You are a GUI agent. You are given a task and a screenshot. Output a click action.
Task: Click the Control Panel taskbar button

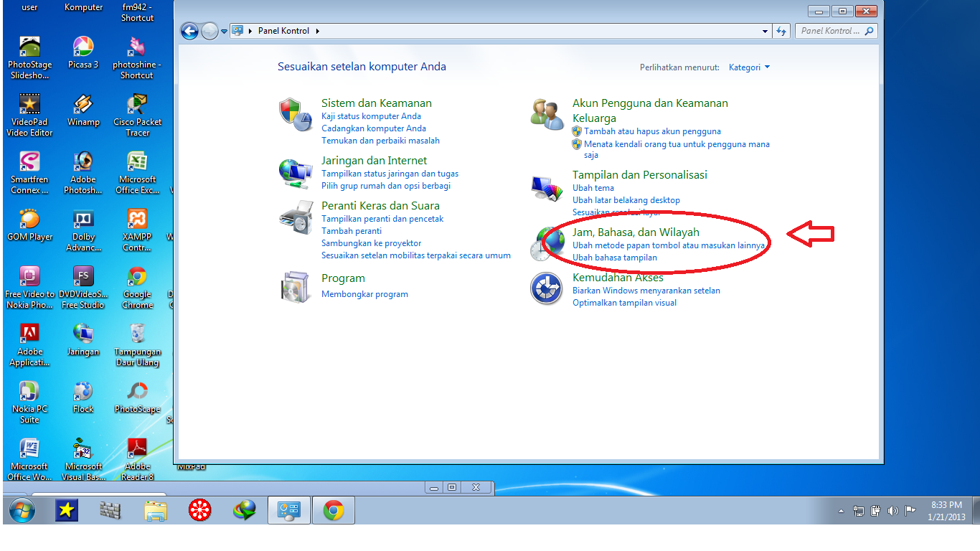tap(290, 510)
